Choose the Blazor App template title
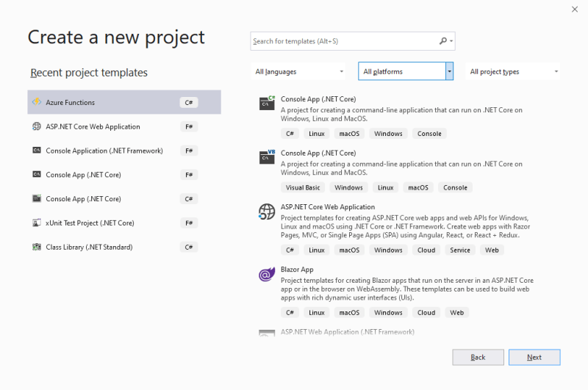Viewport: 588px width, 390px height. click(x=297, y=270)
